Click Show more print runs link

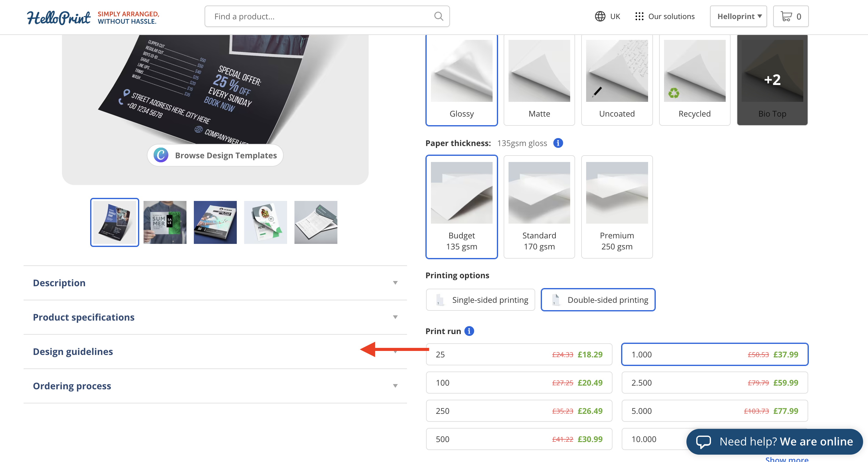point(786,459)
